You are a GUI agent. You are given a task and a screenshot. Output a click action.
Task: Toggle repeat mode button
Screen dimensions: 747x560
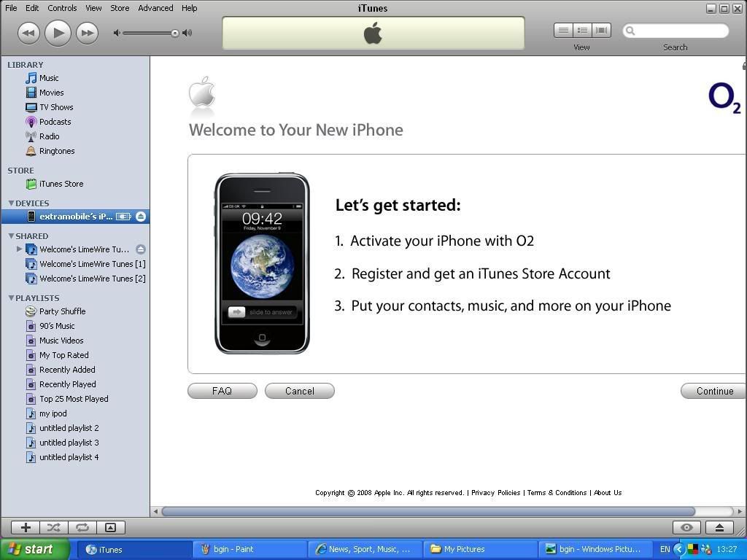[82, 528]
